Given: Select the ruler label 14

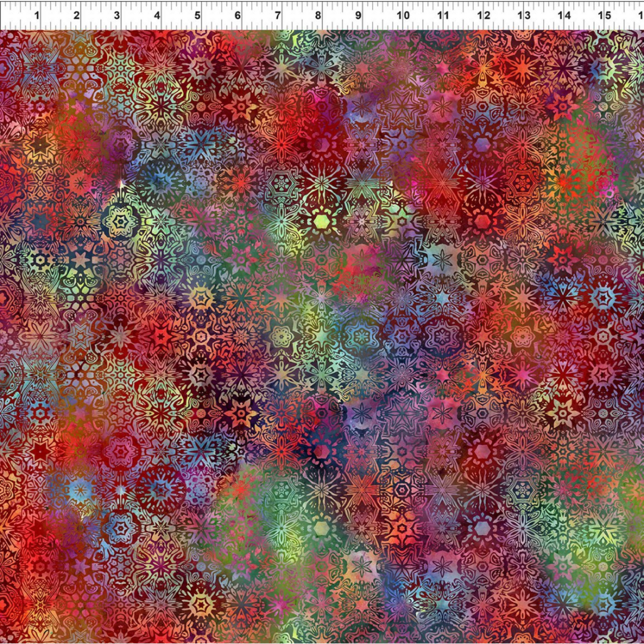Looking at the screenshot, I should (x=564, y=16).
